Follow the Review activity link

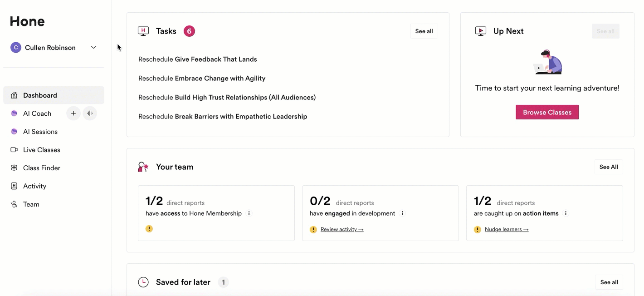tap(342, 230)
